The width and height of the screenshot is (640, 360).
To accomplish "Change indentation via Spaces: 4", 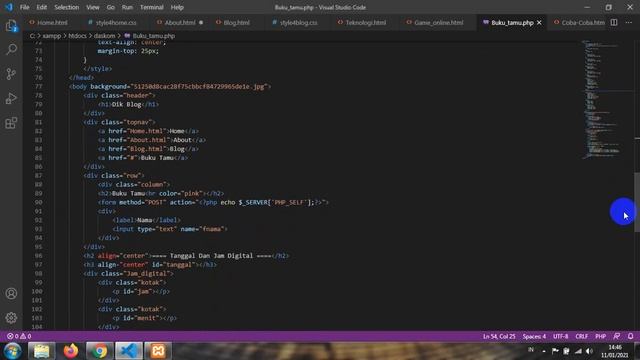I will pos(534,336).
